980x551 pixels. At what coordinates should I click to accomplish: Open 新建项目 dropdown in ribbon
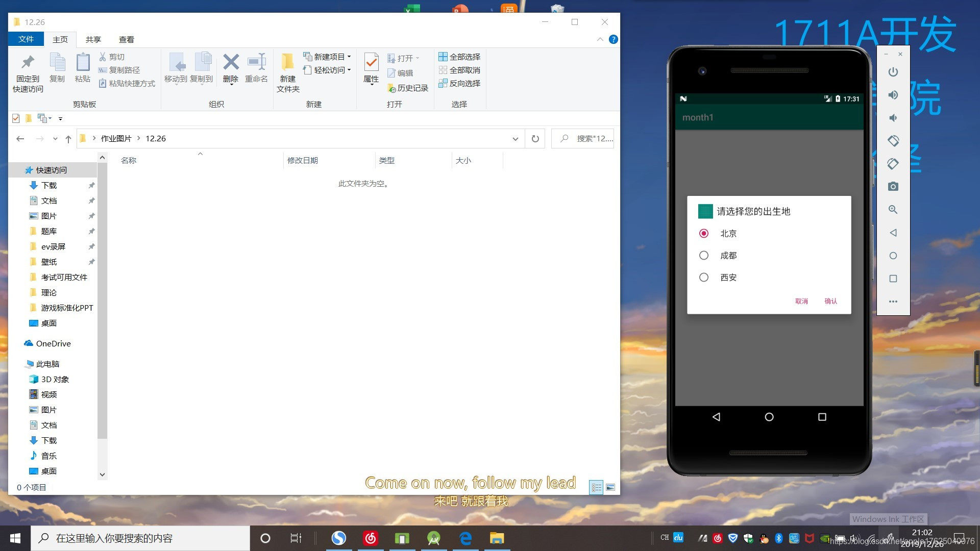point(328,57)
